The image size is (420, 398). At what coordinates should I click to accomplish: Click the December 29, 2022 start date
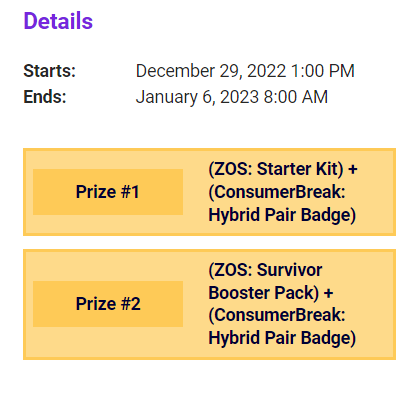[x=211, y=71]
